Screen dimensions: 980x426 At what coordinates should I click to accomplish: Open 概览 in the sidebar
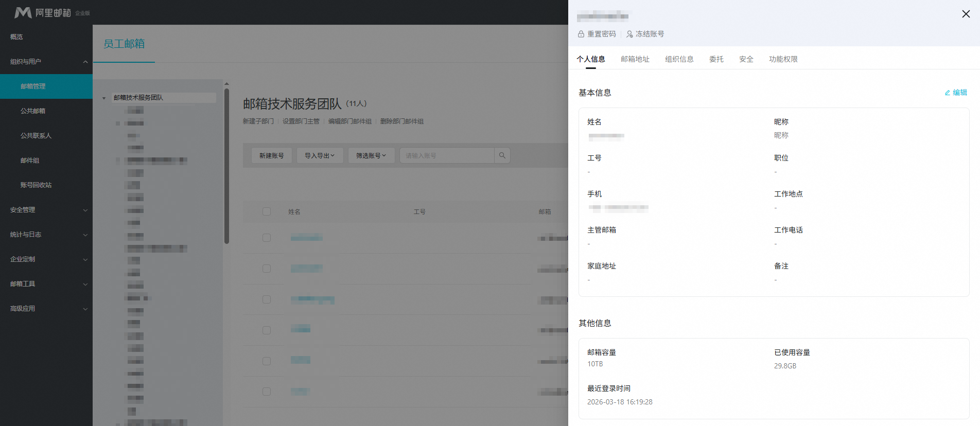click(x=46, y=37)
